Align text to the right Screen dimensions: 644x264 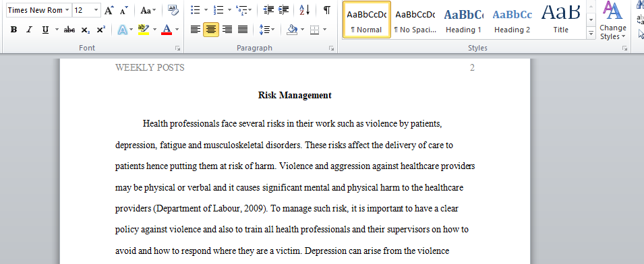tap(227, 30)
